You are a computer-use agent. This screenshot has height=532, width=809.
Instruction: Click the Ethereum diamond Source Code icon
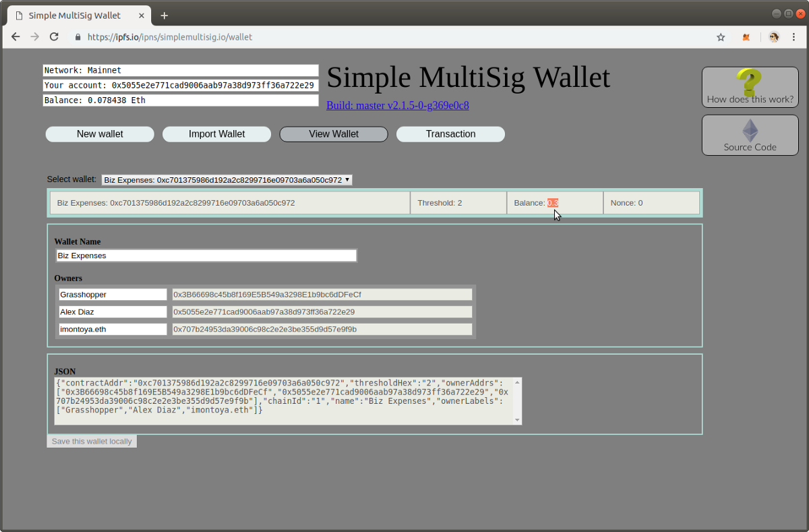(x=750, y=130)
